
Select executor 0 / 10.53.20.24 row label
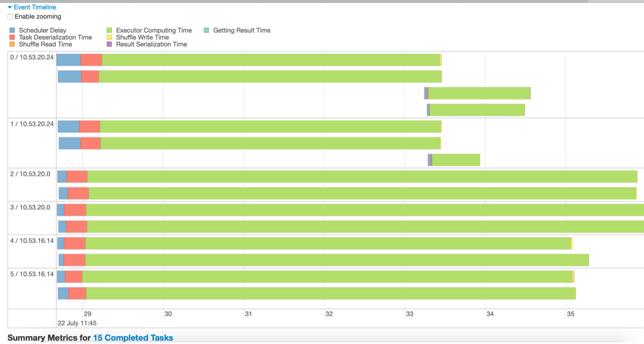(x=32, y=57)
